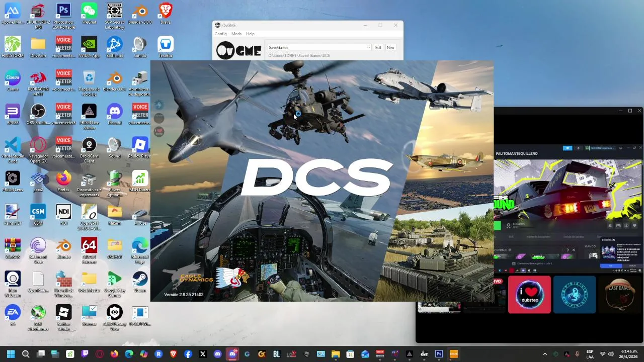
Task: Click the Windows Start button
Action: 11,354
